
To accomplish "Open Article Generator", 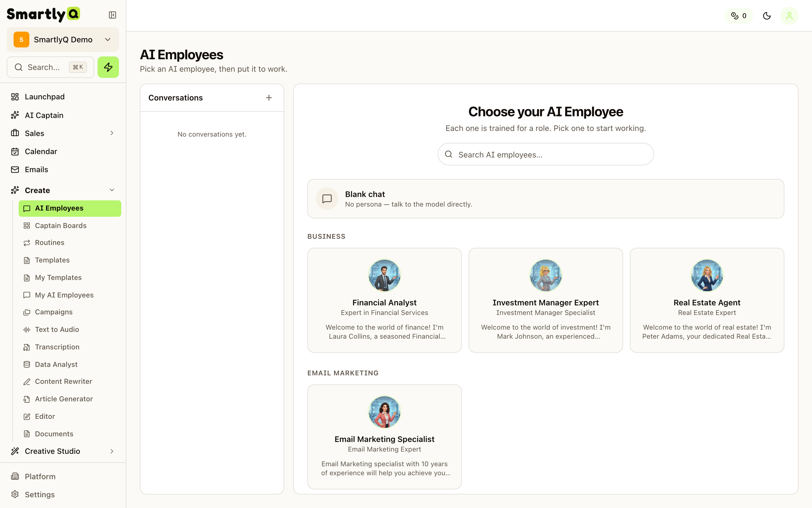I will coord(70,399).
